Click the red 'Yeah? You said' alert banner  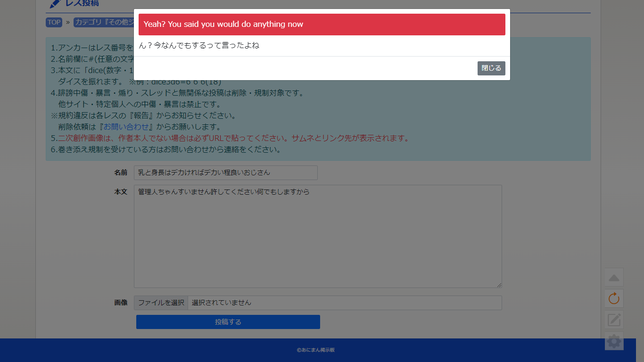(x=322, y=25)
